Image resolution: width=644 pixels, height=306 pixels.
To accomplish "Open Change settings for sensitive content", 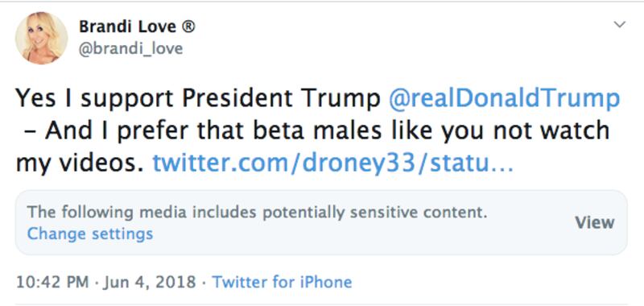I will pos(90,234).
